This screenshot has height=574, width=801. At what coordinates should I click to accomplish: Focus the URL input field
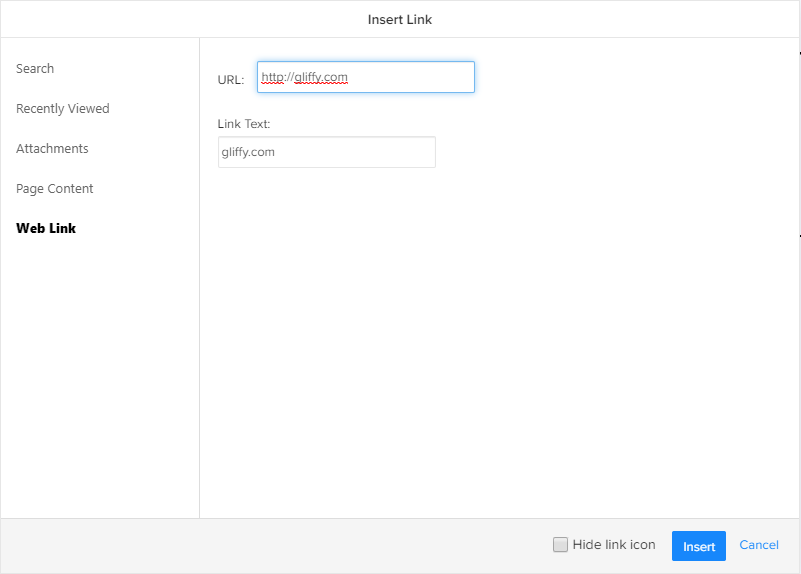[366, 77]
